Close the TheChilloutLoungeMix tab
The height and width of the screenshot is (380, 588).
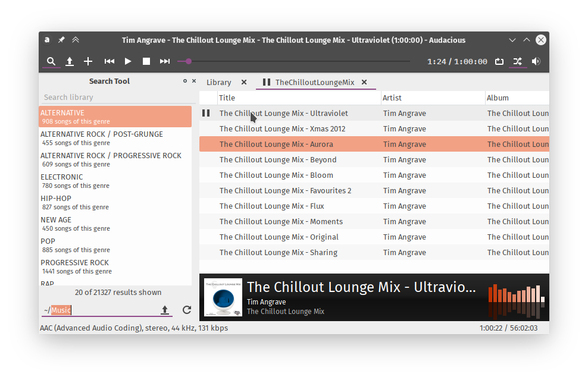pyautogui.click(x=364, y=83)
